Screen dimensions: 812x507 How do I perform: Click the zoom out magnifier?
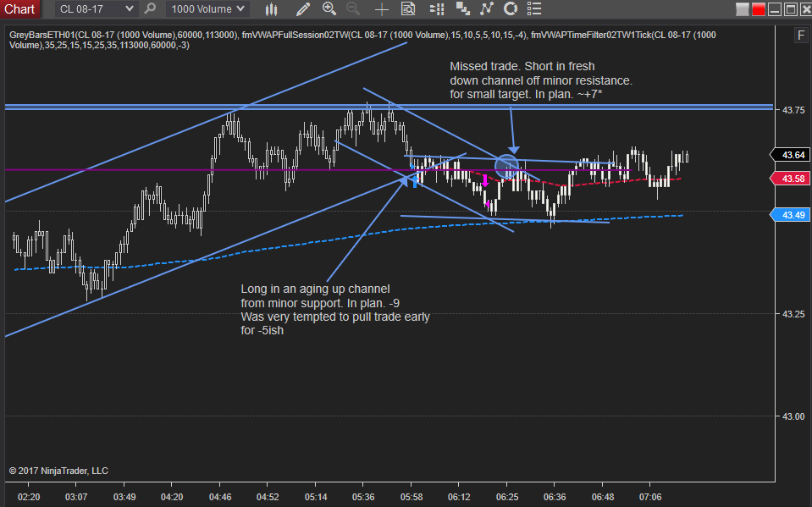[x=353, y=8]
